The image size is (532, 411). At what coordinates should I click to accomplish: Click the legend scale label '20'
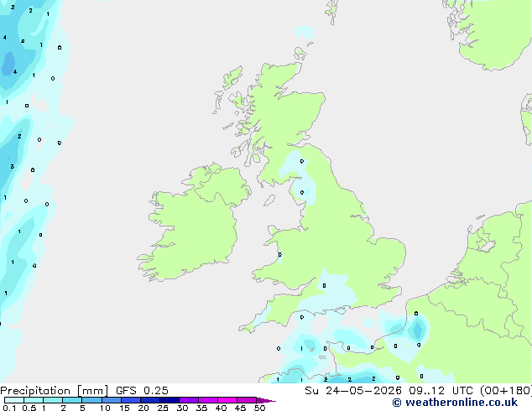(143, 408)
